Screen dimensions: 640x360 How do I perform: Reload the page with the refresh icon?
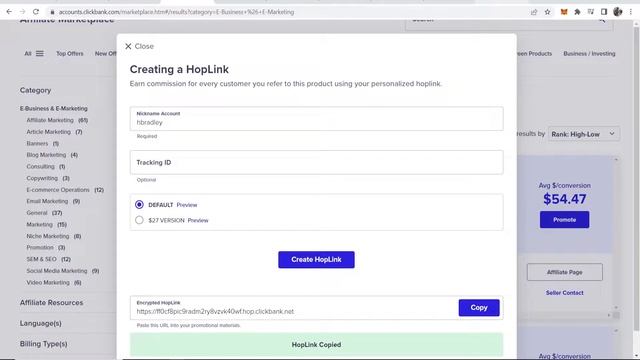point(36,12)
